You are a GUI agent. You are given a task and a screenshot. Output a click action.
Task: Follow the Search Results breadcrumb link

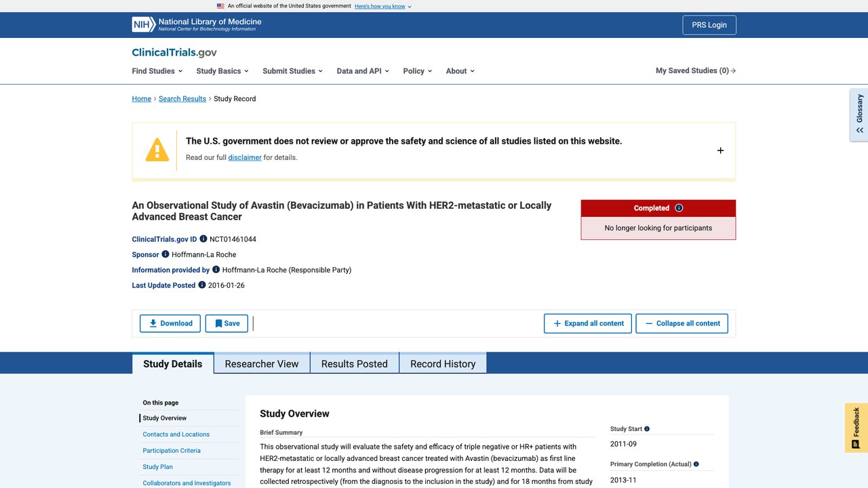182,99
